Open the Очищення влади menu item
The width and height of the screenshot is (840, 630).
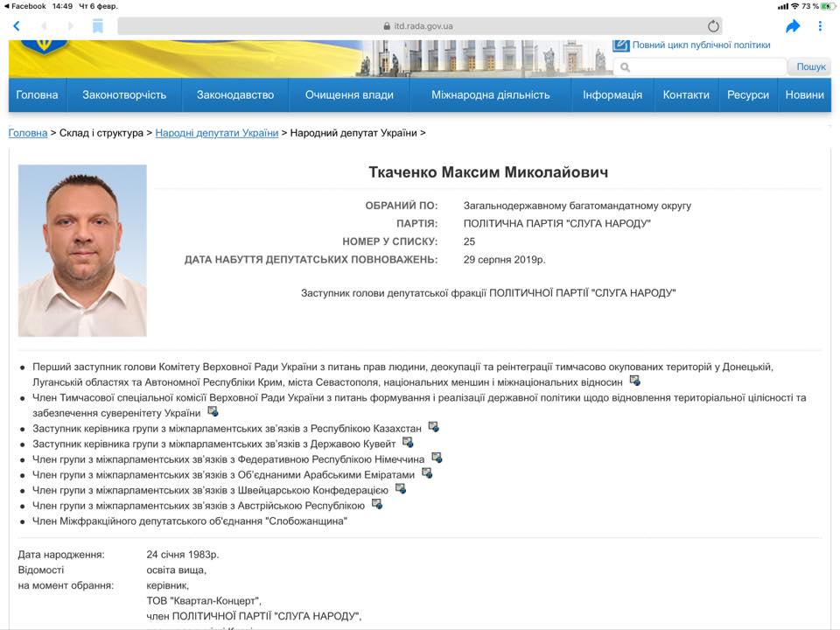point(349,94)
